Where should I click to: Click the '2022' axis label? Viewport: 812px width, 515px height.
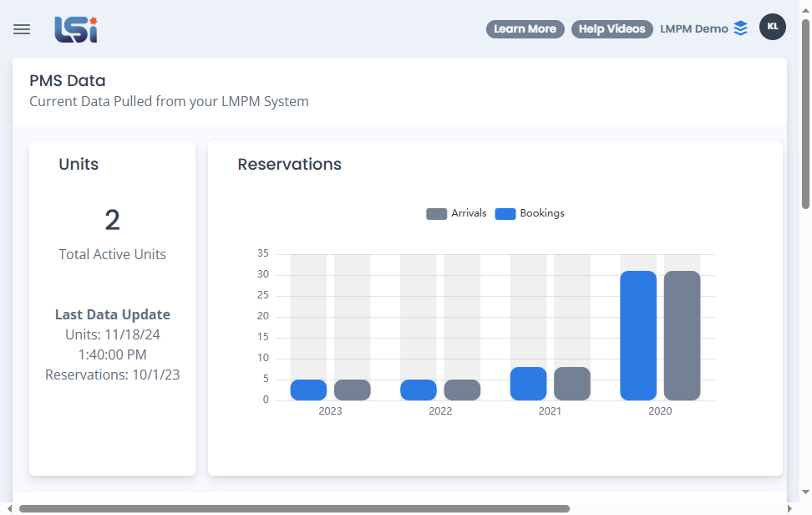click(x=440, y=411)
